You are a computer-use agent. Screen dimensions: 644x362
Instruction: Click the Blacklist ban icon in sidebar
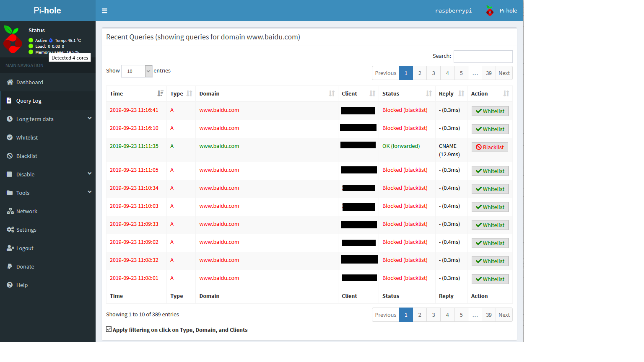tap(10, 156)
